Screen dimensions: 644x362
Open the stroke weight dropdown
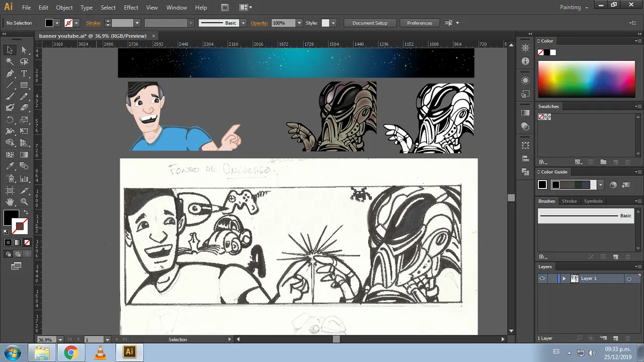pos(137,23)
